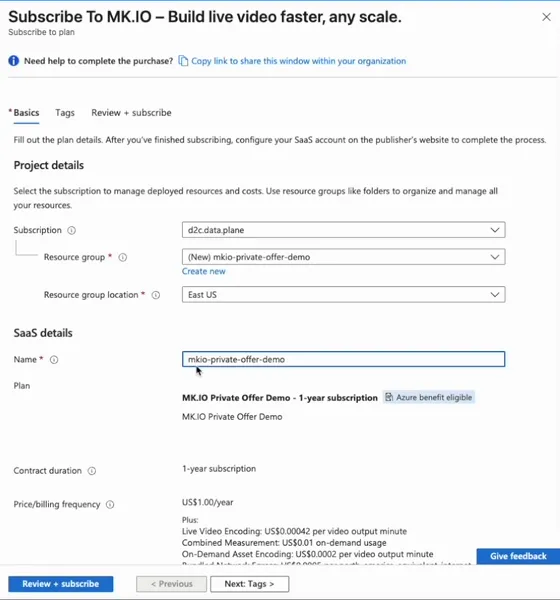Image resolution: width=560 pixels, height=600 pixels.
Task: Expand Resource group dropdown mkio-private-offer-demo
Action: click(x=343, y=257)
